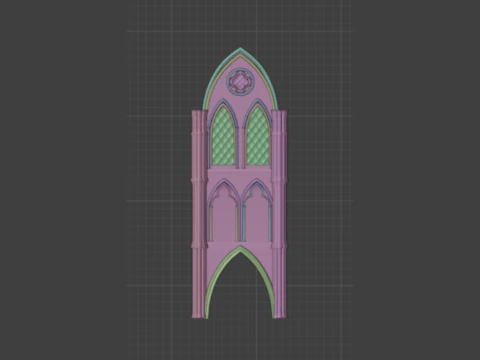The image size is (480, 360).
Task: Select the left green lattice window
Action: coord(223,136)
